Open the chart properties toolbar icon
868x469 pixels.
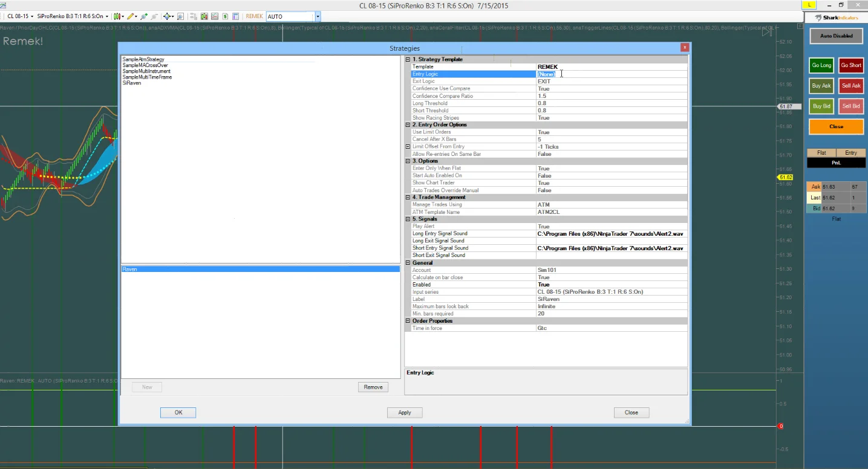(x=235, y=16)
